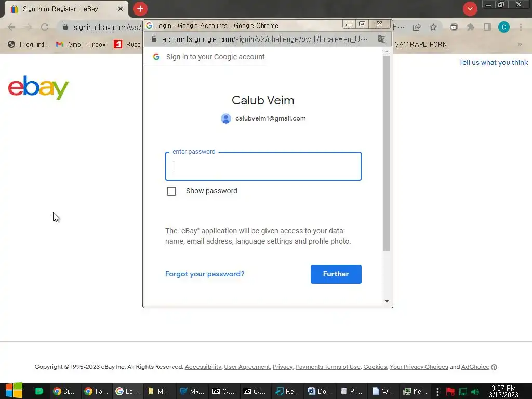Open the Accessibility footer link

click(x=203, y=367)
